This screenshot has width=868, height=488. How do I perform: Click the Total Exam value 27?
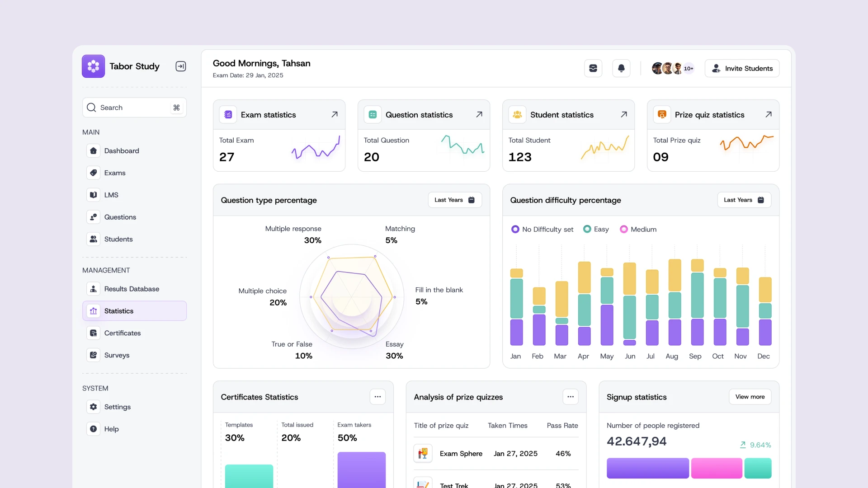227,157
